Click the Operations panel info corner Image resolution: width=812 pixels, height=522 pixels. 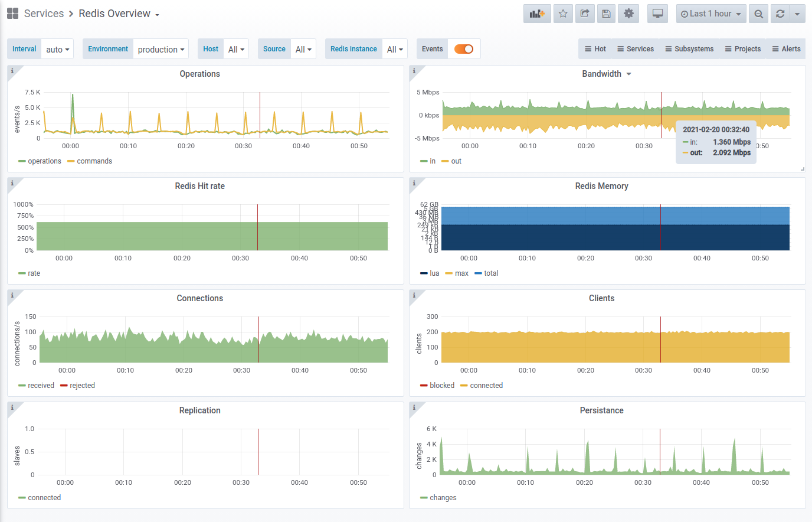pos(12,71)
